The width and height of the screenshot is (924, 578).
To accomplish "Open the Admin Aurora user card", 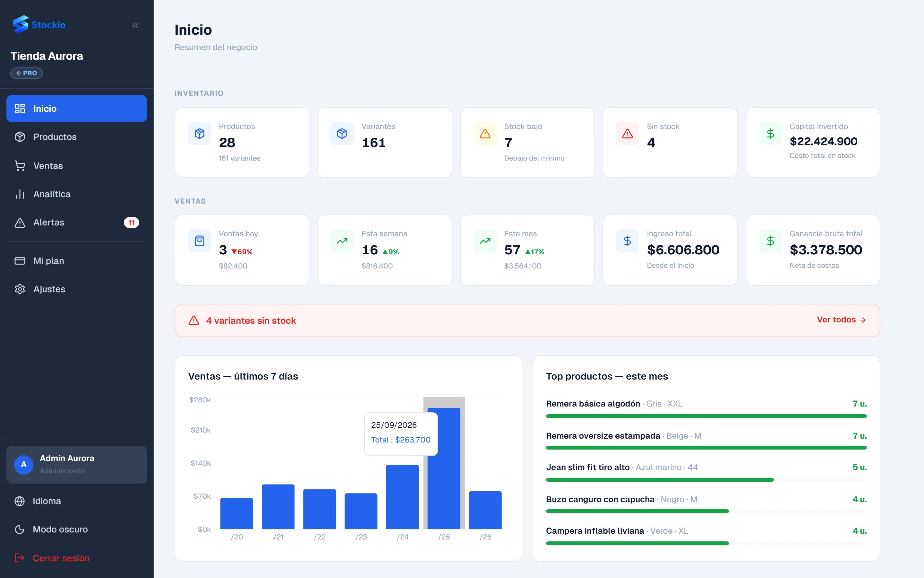I will [x=77, y=464].
